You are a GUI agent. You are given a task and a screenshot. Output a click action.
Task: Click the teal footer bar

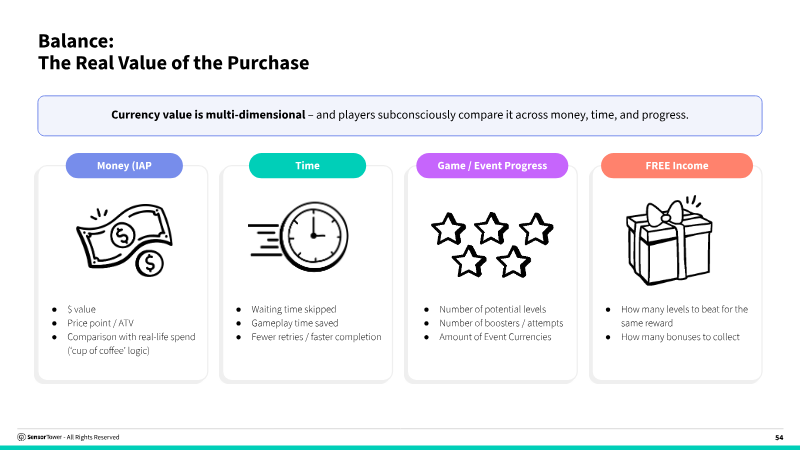[x=400, y=447]
